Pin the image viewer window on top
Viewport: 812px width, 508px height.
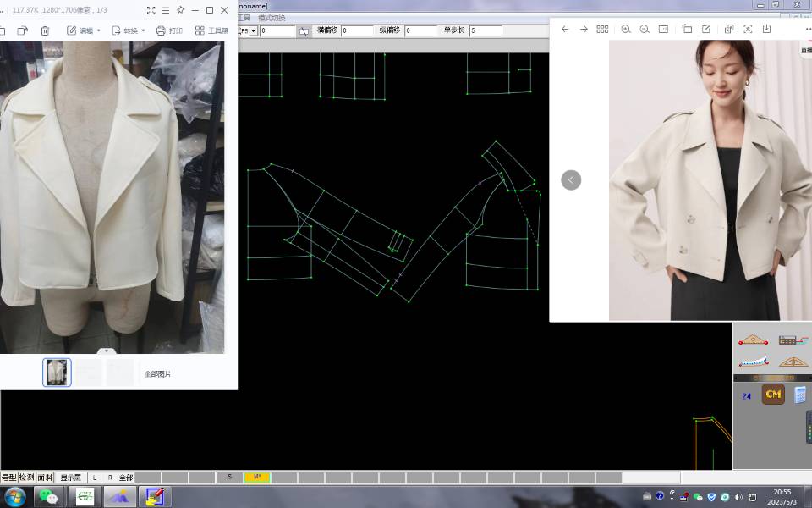(x=180, y=10)
